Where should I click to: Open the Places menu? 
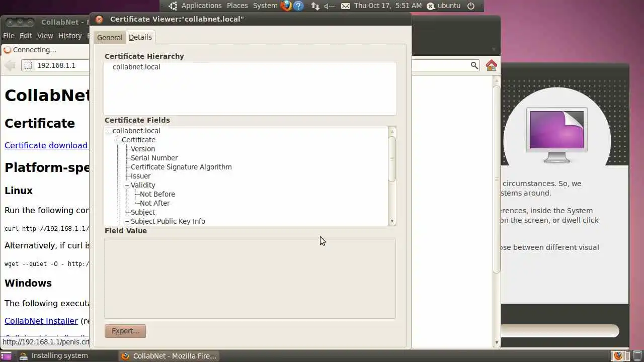tap(237, 6)
